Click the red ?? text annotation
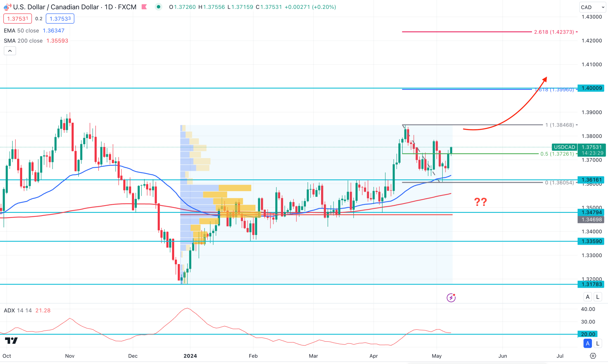The height and width of the screenshot is (364, 608). click(x=480, y=202)
